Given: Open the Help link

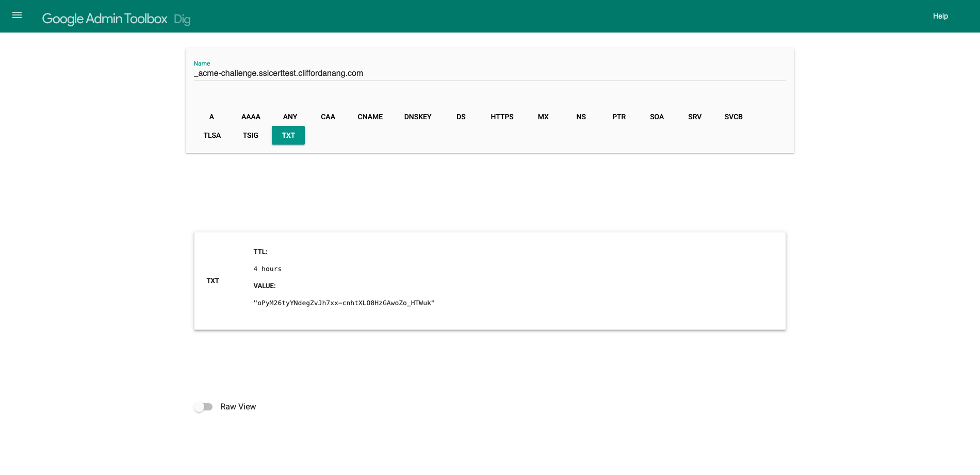Looking at the screenshot, I should click(940, 16).
